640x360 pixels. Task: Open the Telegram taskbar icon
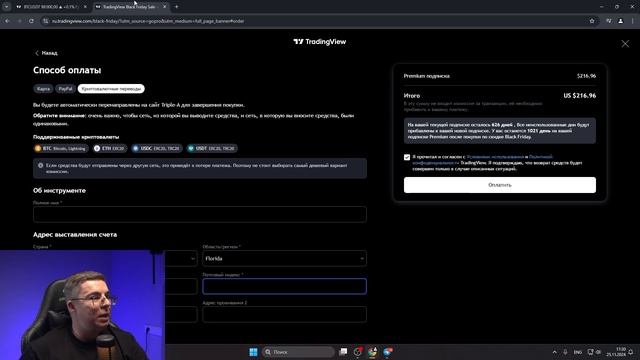pos(387,352)
